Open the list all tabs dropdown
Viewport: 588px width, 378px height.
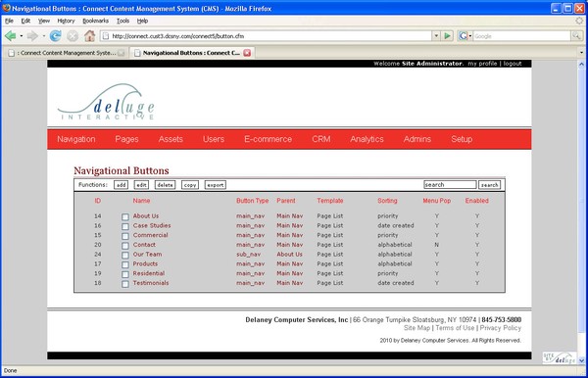581,53
